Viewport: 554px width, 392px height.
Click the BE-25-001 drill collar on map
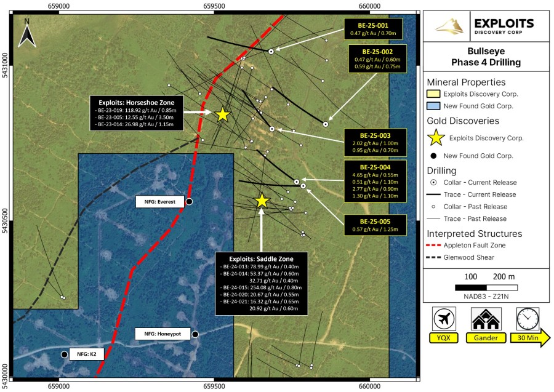271,52
